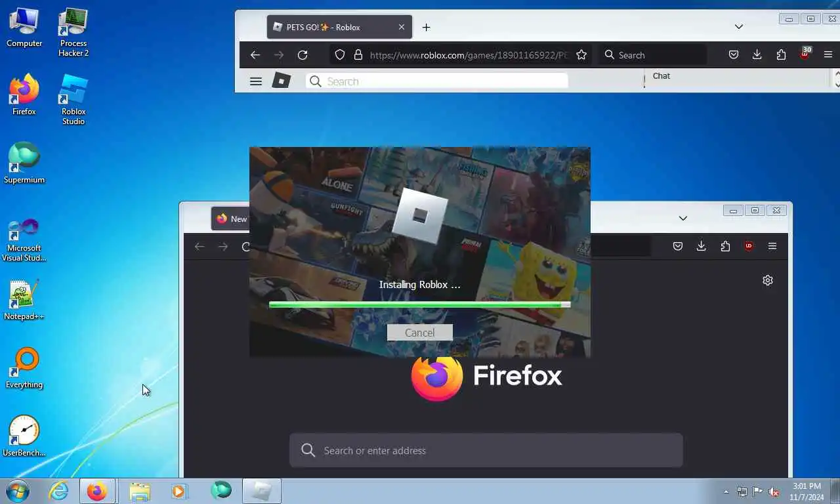Open downloads in the New Tab window
Screen dimensions: 840x504
[702, 246]
